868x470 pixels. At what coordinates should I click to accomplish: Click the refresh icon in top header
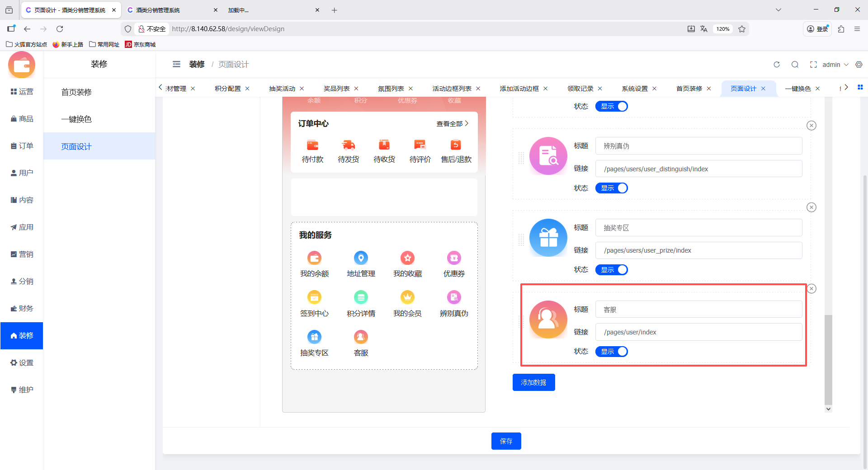point(777,65)
